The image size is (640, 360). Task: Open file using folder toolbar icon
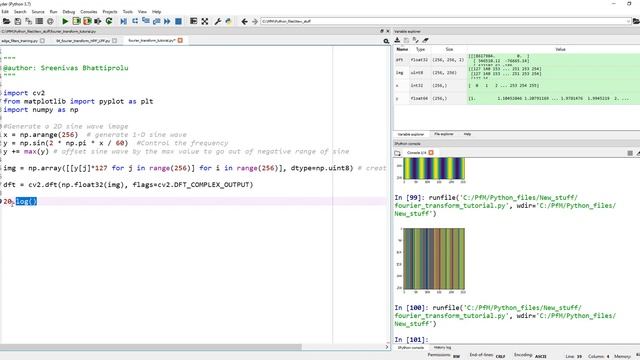6,21
